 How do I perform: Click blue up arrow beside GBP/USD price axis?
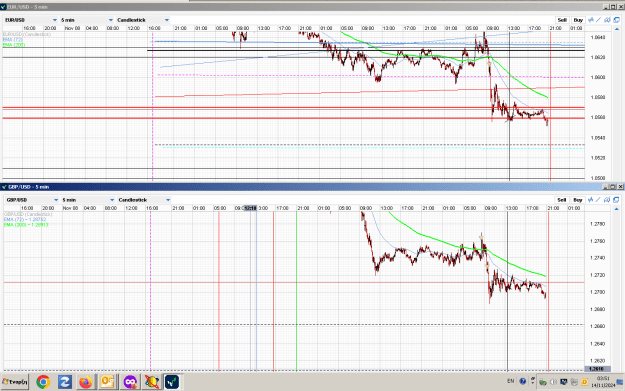coord(616,209)
